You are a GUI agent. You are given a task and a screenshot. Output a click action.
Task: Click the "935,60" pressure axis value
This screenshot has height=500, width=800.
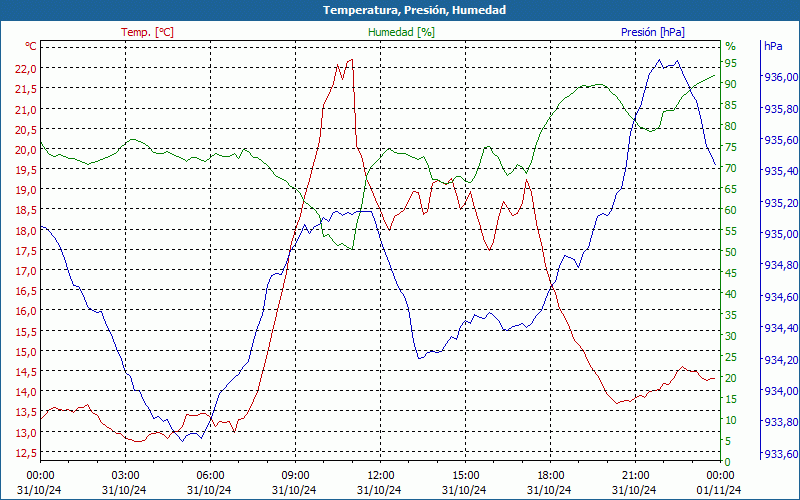click(780, 140)
